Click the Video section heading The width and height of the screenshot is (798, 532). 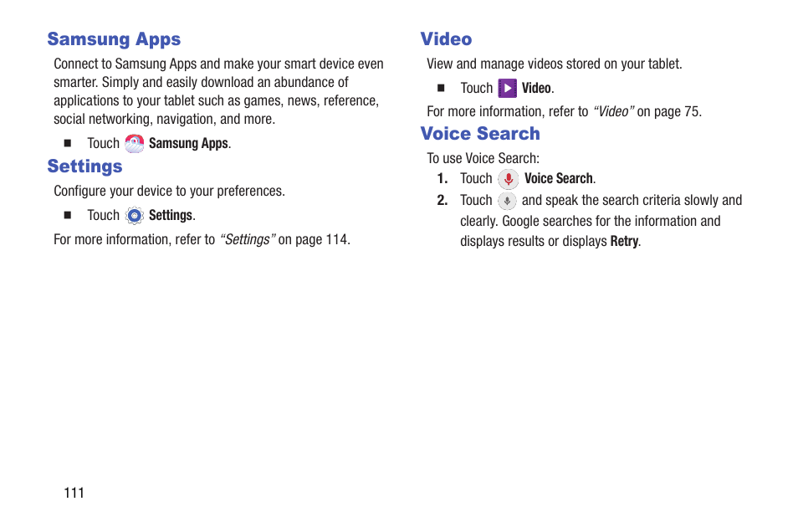[x=447, y=39]
